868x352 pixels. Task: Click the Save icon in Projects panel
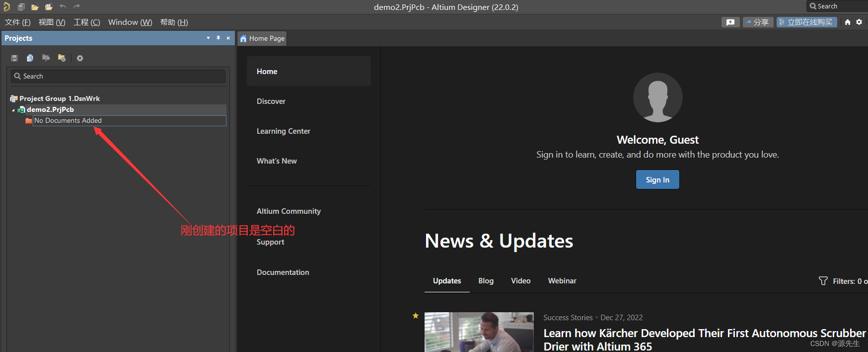[x=14, y=58]
